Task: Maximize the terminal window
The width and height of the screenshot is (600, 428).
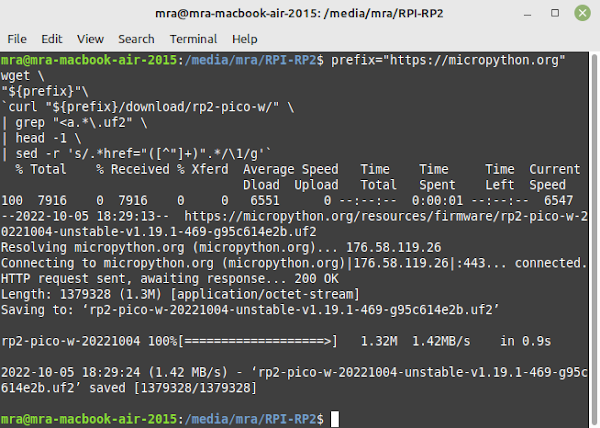Action: point(555,13)
